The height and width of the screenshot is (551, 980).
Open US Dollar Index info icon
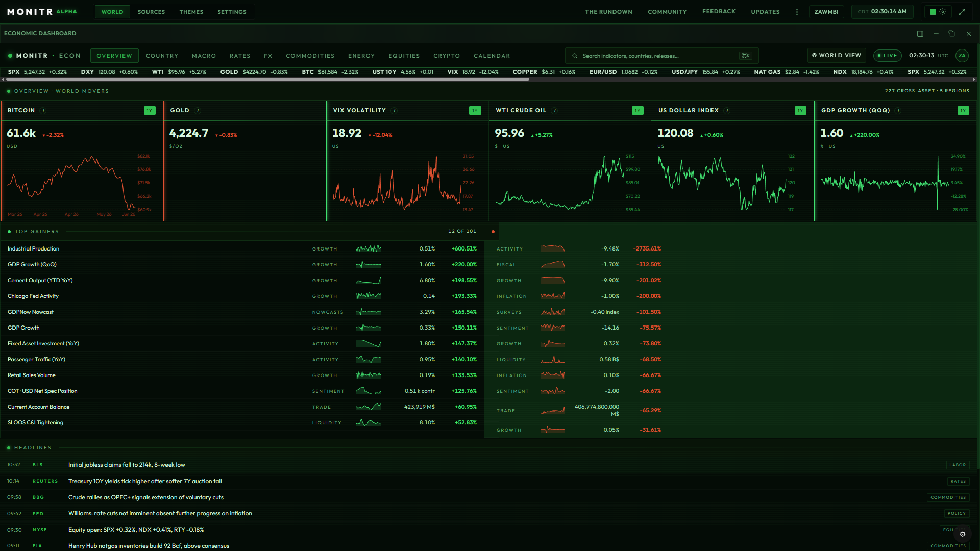point(727,111)
